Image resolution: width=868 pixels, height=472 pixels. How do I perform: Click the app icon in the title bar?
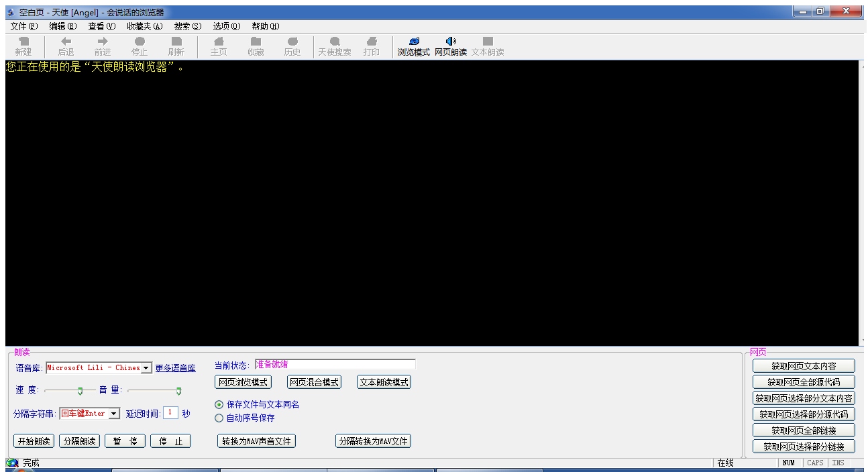coord(10,13)
